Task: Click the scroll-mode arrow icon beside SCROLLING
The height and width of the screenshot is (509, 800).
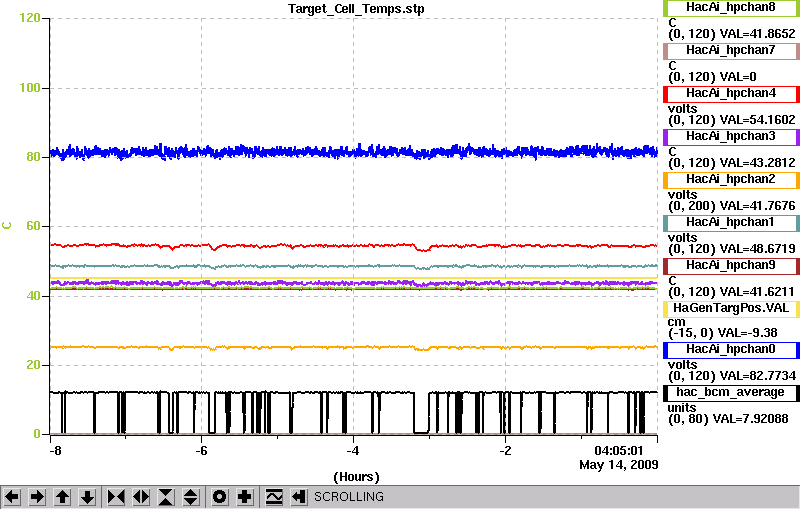Action: 299,496
